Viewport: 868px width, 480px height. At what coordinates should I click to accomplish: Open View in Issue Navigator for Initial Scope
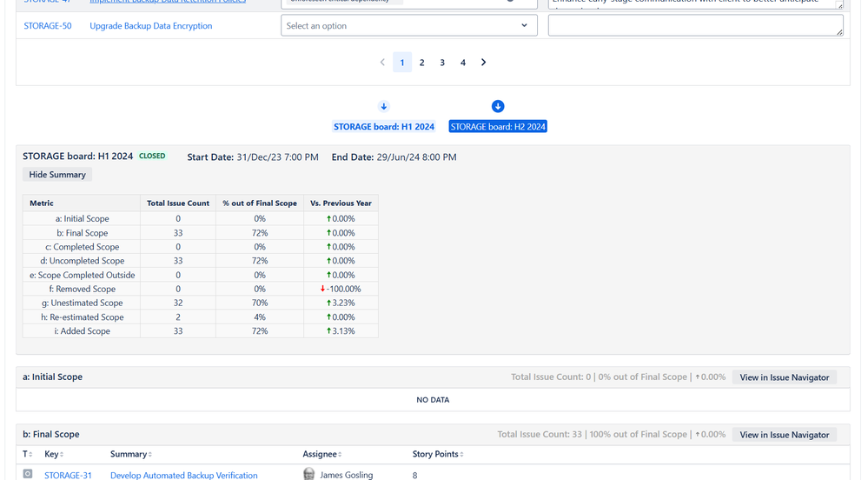[x=785, y=377]
